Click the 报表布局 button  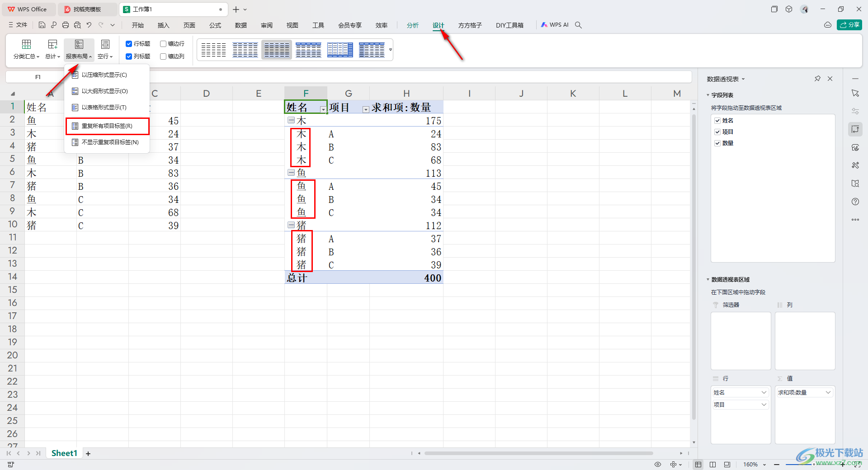pos(79,49)
